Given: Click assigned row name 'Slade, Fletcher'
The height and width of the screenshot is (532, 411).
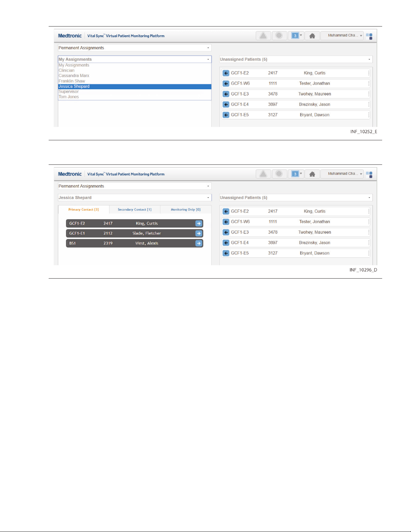Looking at the screenshot, I should (x=147, y=233).
